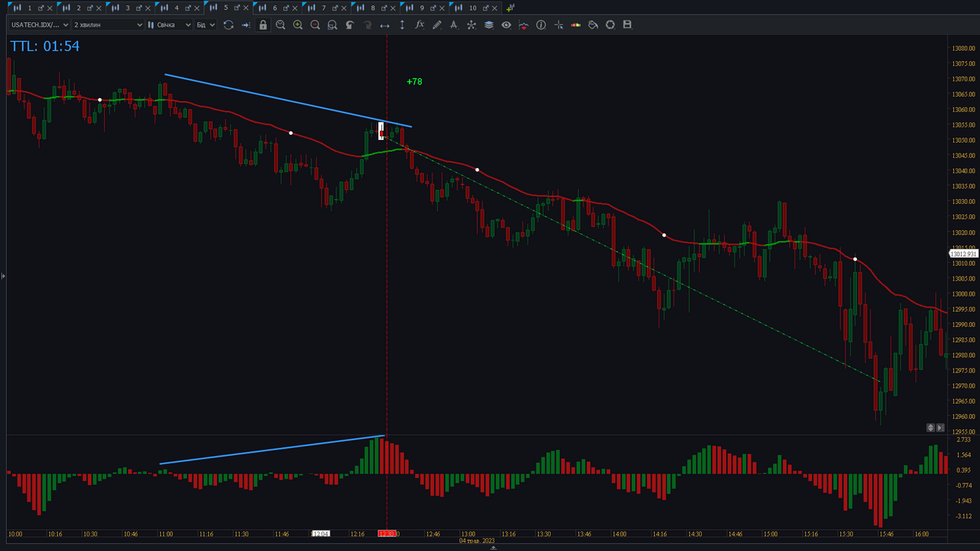Zoom out with the minus magnifier

coord(315,25)
